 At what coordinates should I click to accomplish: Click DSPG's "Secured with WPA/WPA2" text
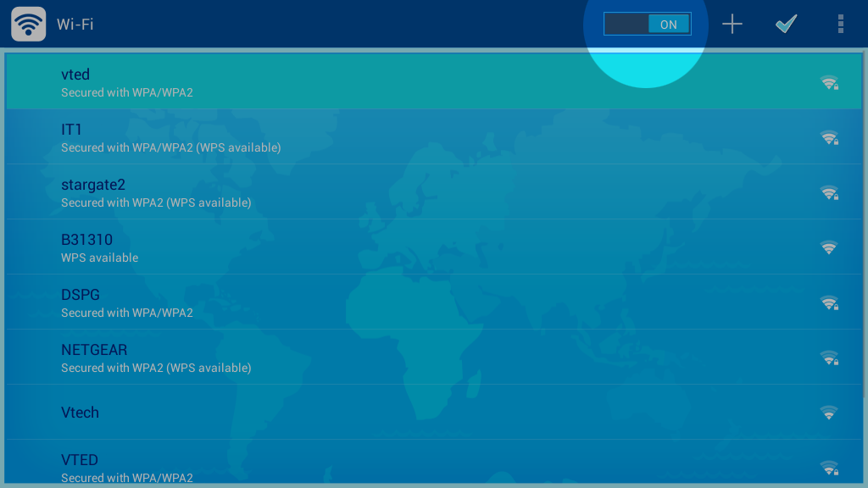pyautogui.click(x=127, y=313)
